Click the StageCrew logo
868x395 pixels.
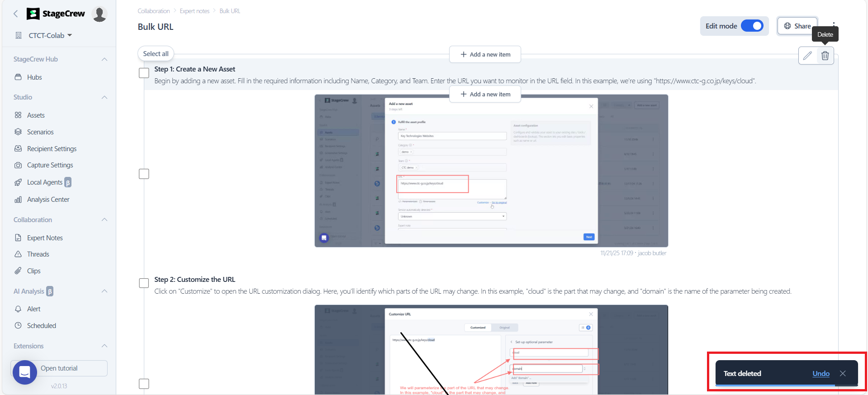56,14
